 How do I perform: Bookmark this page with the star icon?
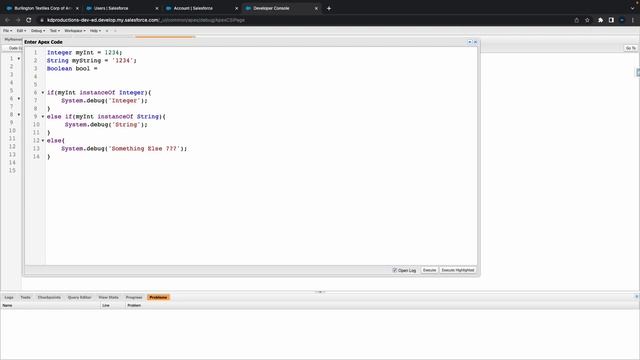coord(587,20)
